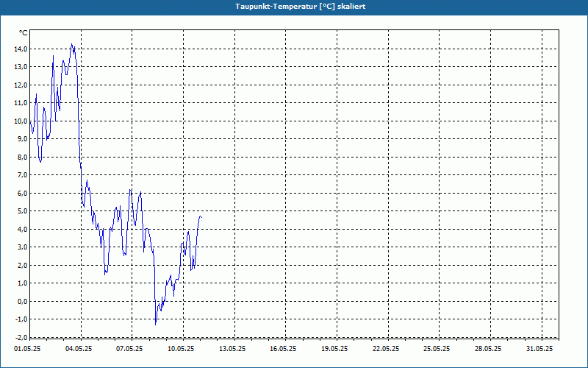Click the last data point of the blue curve
The image size is (588, 368).
[202, 217]
